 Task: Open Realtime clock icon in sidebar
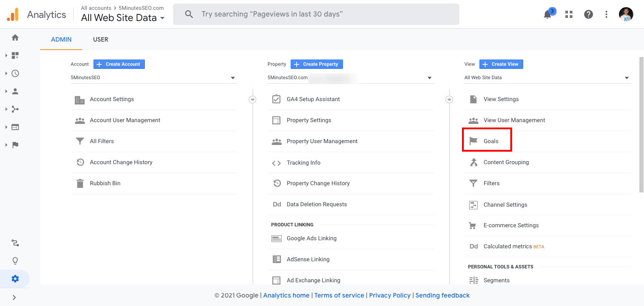coord(15,73)
